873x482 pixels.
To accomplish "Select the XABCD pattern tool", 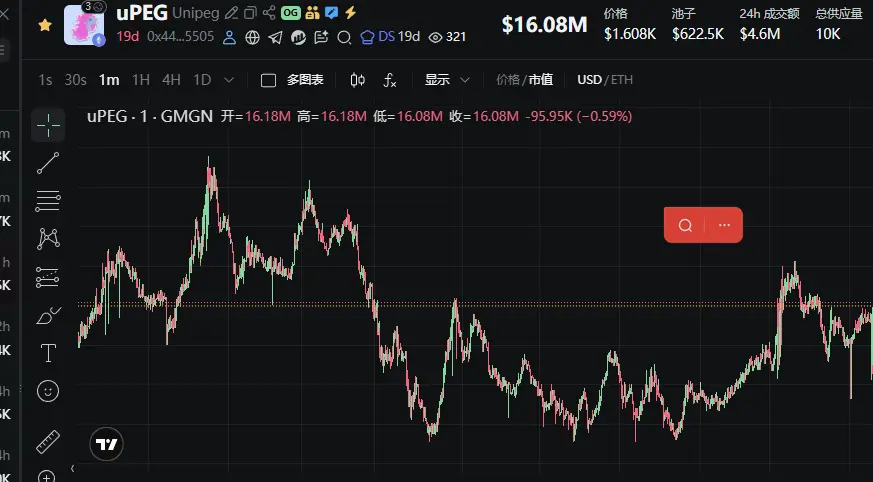I will click(48, 239).
